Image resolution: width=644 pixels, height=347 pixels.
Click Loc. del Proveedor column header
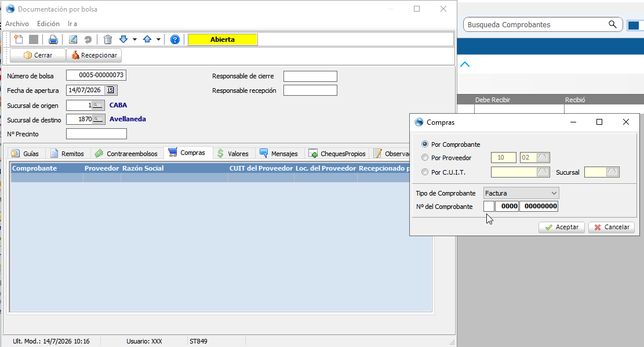click(326, 168)
